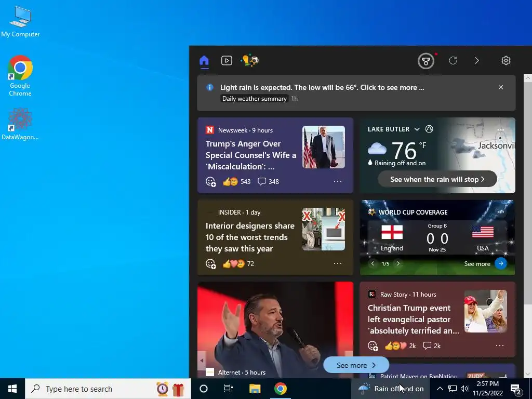The image size is (532, 399).
Task: Show hidden system tray icons
Action: click(440, 389)
